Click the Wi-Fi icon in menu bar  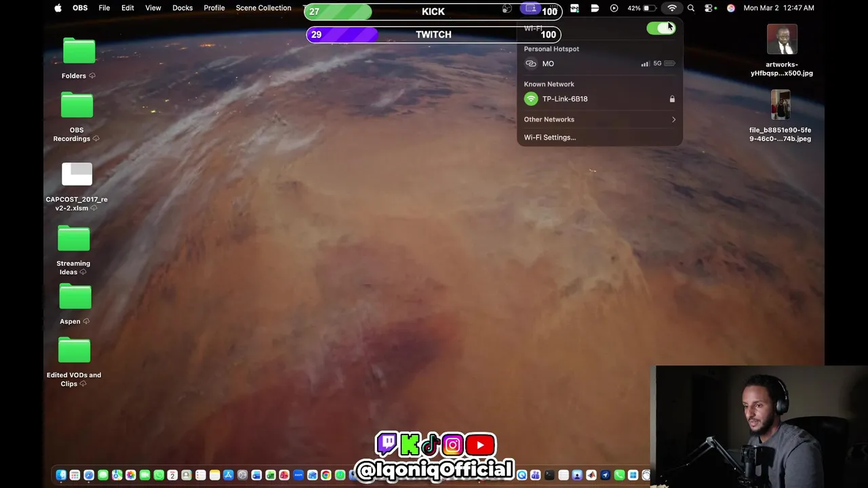click(672, 8)
